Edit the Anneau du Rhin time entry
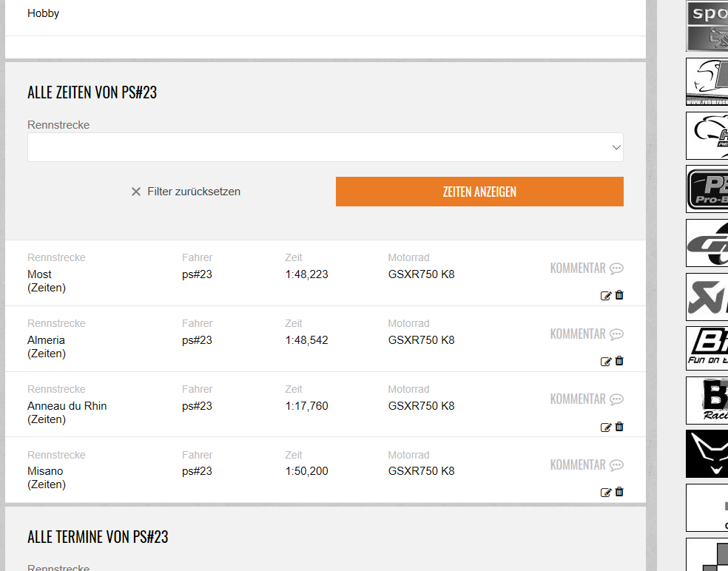 coord(606,428)
